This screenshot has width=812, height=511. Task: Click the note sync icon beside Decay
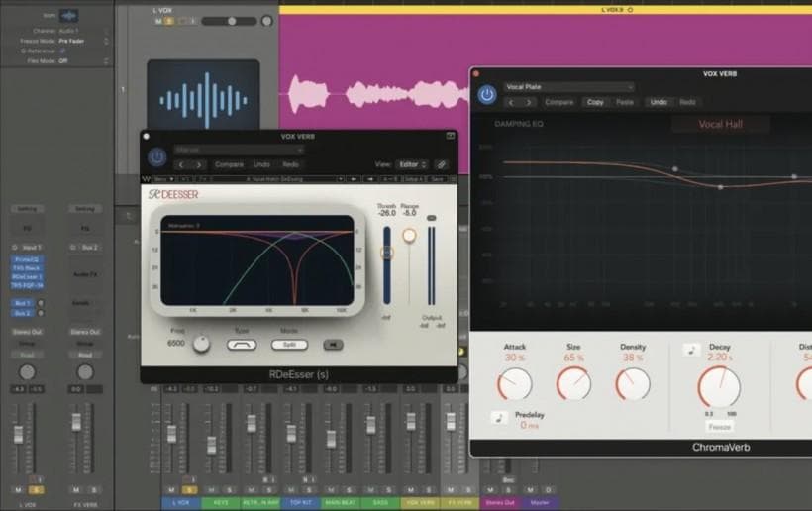click(x=690, y=350)
